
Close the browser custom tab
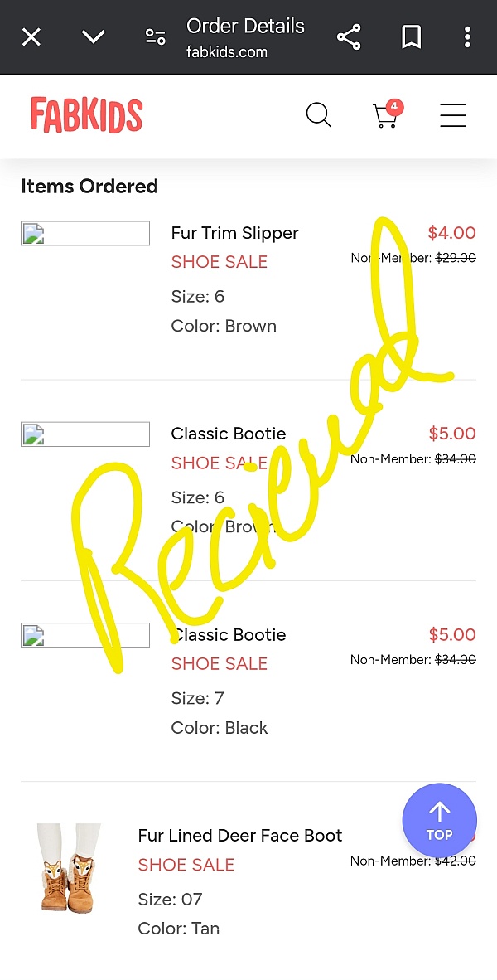[x=31, y=37]
